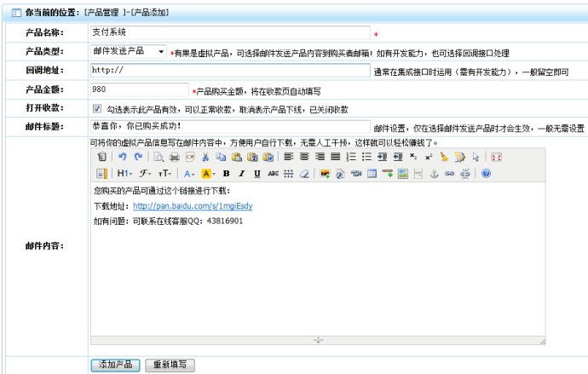Toggle the fullscreen editor icon
The image size is (588, 374).
click(x=496, y=157)
